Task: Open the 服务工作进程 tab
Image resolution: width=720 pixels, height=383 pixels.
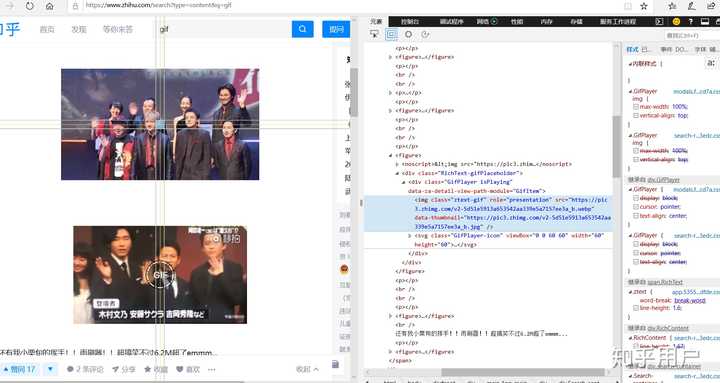Action: pos(618,21)
